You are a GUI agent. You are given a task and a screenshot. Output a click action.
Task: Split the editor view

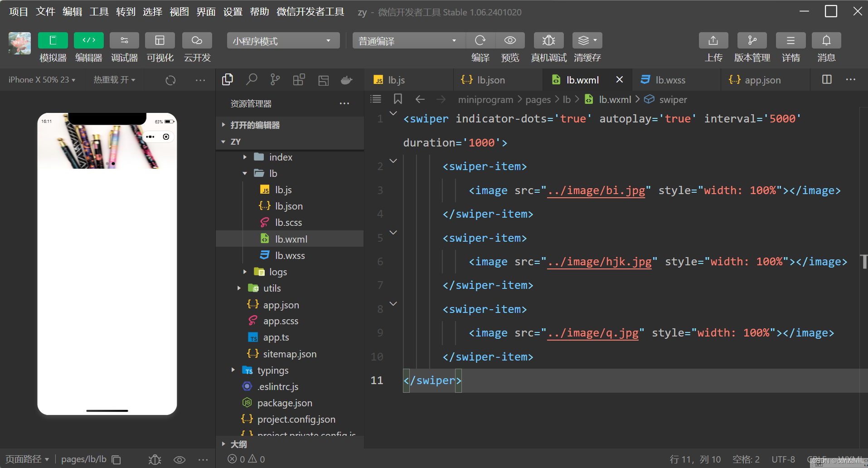click(x=827, y=79)
